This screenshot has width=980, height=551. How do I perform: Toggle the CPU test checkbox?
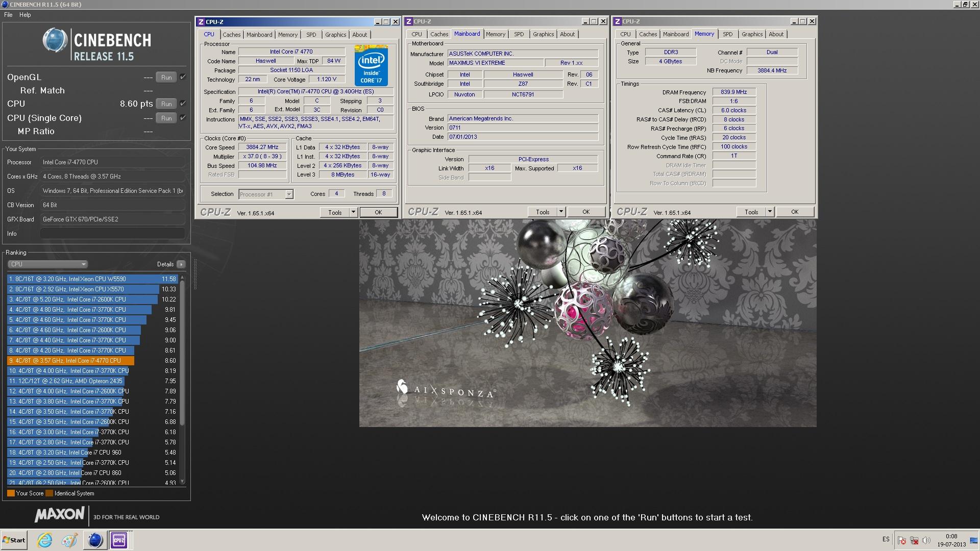183,104
